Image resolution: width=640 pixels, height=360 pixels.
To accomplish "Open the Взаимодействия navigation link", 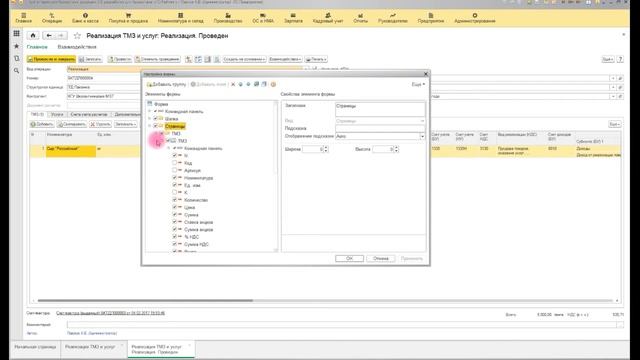I will 77,47.
